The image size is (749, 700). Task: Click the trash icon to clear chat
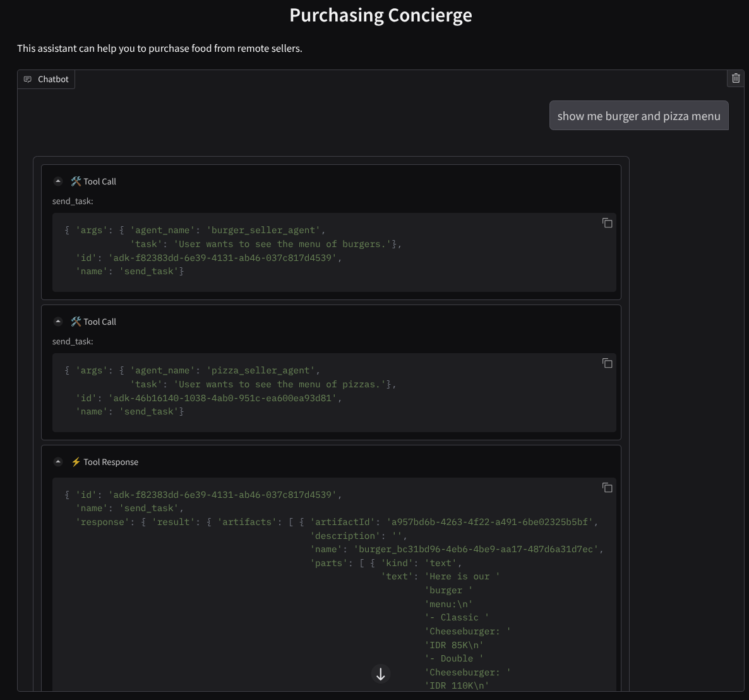point(736,78)
